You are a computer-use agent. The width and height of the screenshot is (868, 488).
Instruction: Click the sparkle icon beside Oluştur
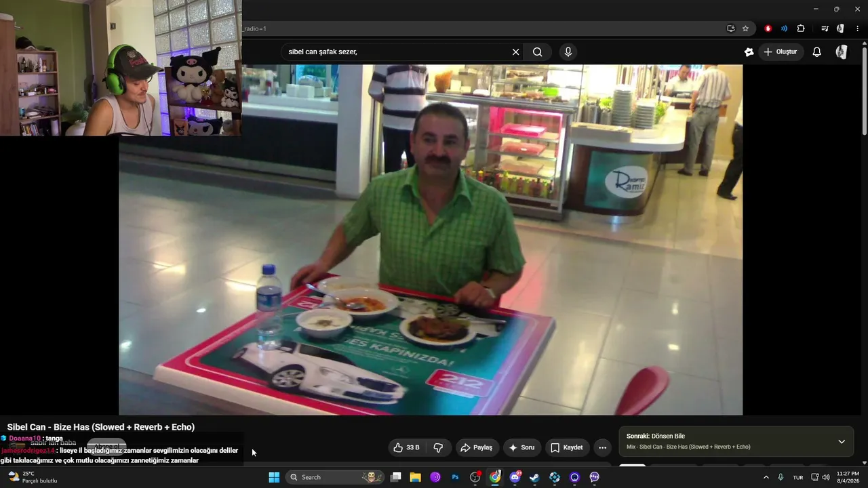click(749, 52)
